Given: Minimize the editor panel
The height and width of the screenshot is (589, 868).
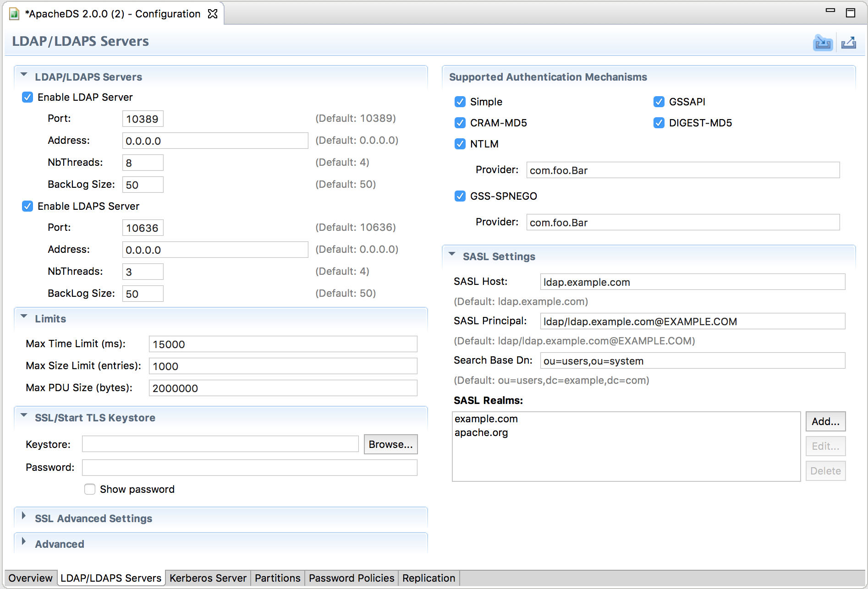Looking at the screenshot, I should click(830, 11).
